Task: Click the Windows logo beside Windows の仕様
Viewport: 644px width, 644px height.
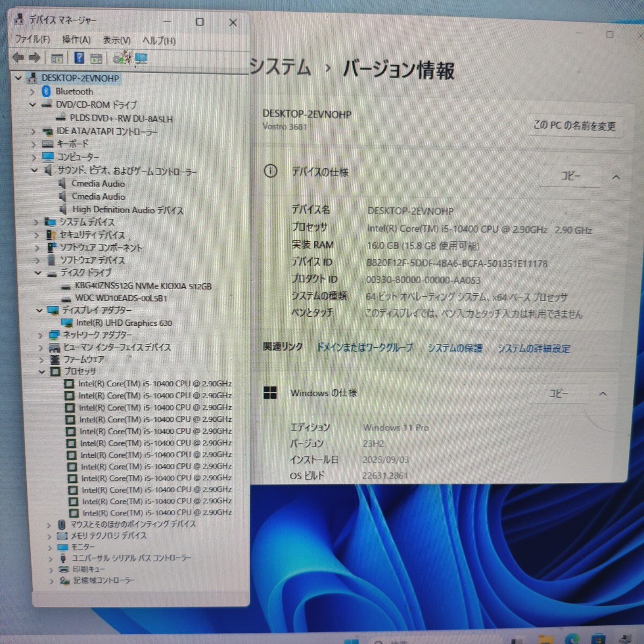Action: 270,393
